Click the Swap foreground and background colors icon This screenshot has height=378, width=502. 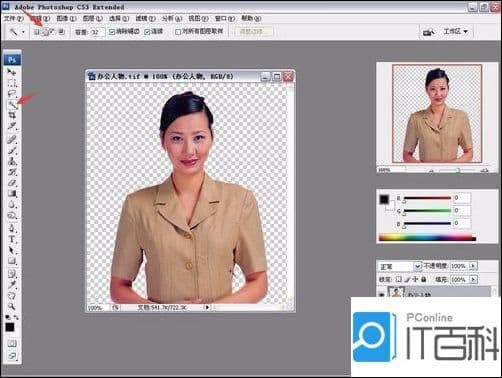pyautogui.click(x=16, y=318)
